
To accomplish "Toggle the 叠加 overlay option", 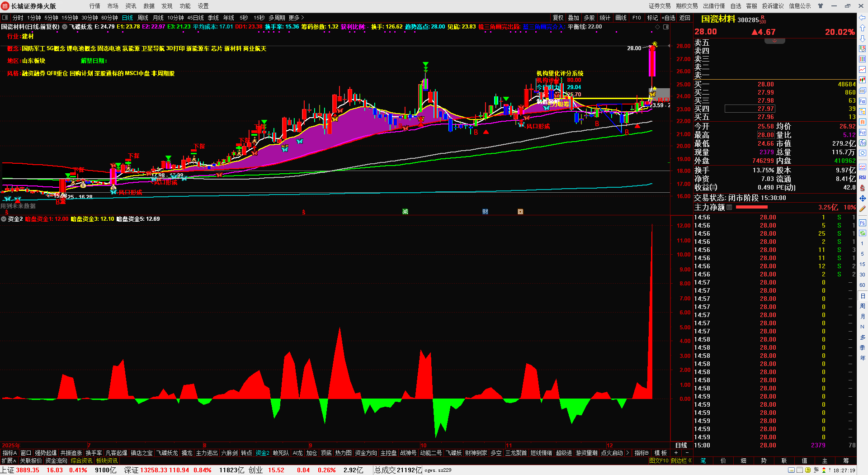I will pyautogui.click(x=574, y=18).
